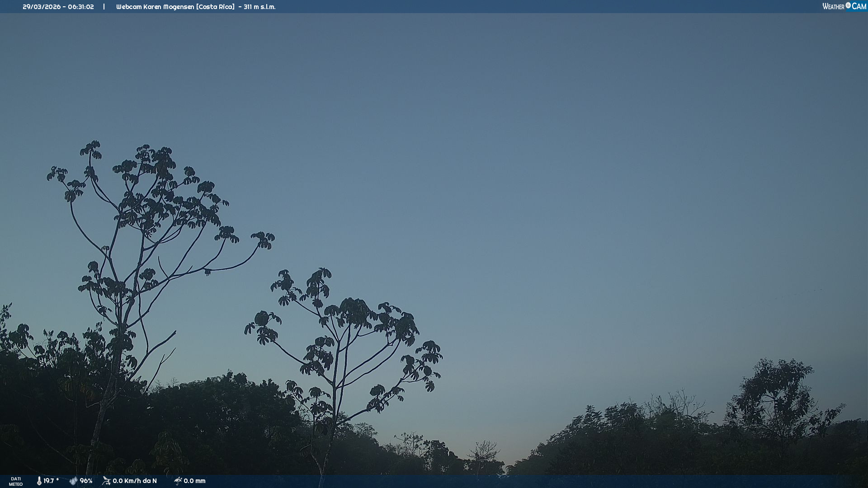This screenshot has width=868, height=488.
Task: Click the DATI METEO label
Action: tap(16, 481)
